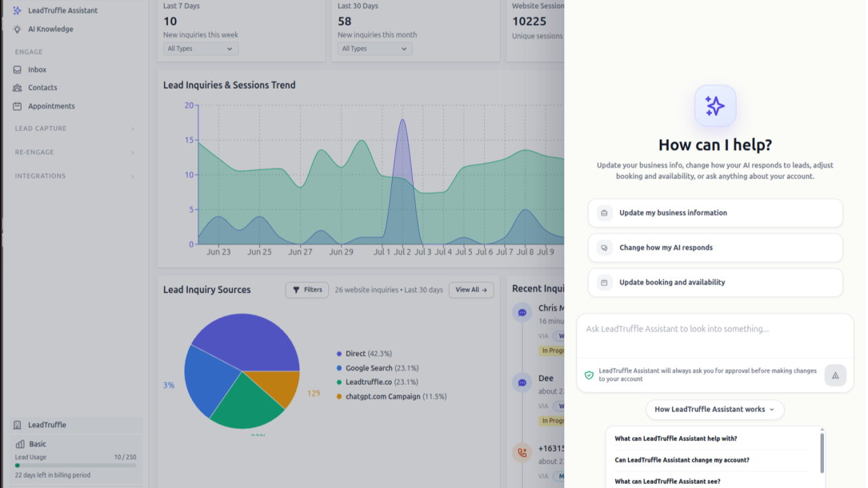The height and width of the screenshot is (488, 868).
Task: Click the first In Progress status badge
Action: (x=551, y=351)
